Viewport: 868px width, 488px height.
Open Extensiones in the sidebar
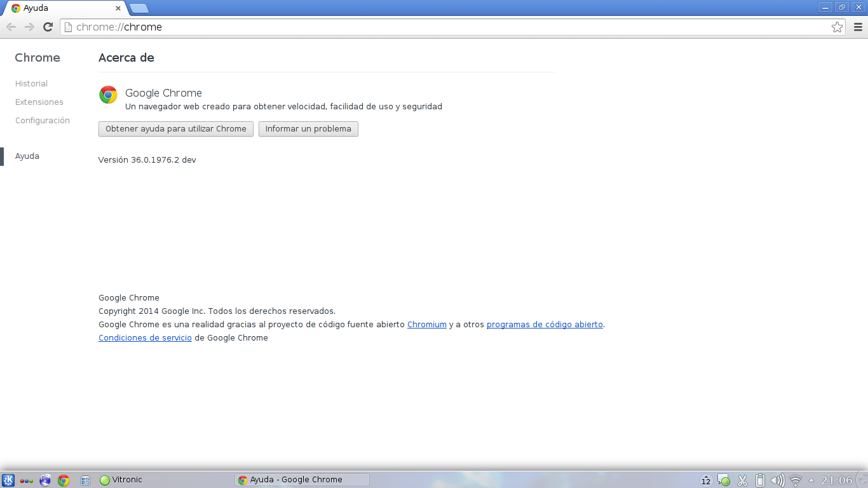click(39, 102)
